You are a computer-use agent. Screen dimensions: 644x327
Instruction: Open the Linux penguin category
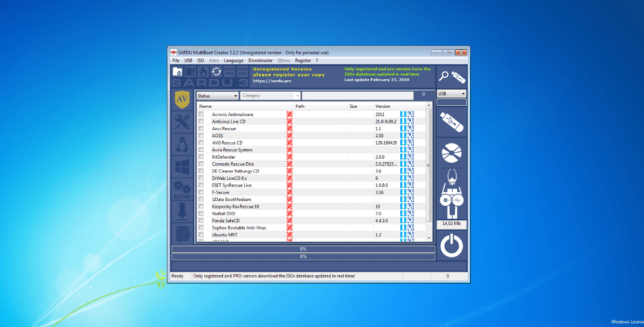point(182,145)
